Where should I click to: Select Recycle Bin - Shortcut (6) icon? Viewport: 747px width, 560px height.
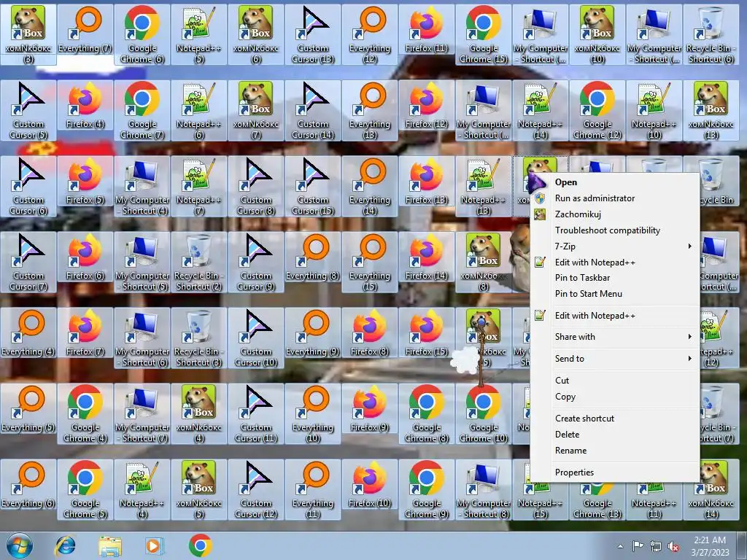(711, 35)
